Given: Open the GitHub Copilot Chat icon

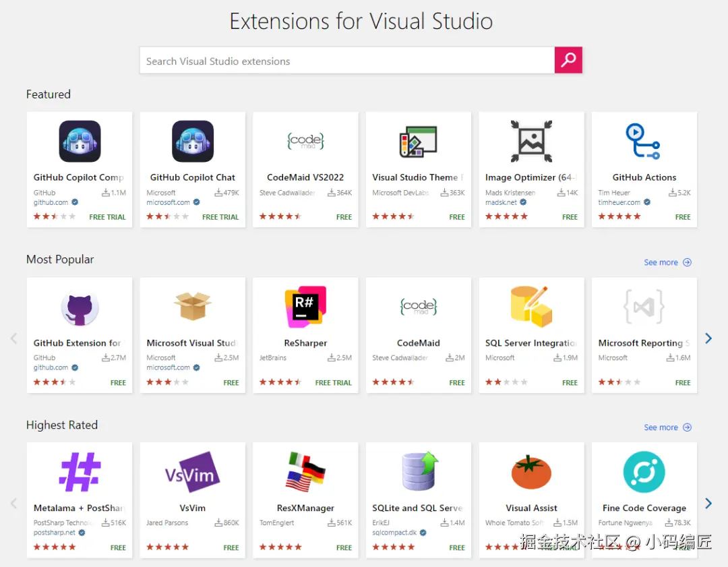Looking at the screenshot, I should tap(193, 141).
